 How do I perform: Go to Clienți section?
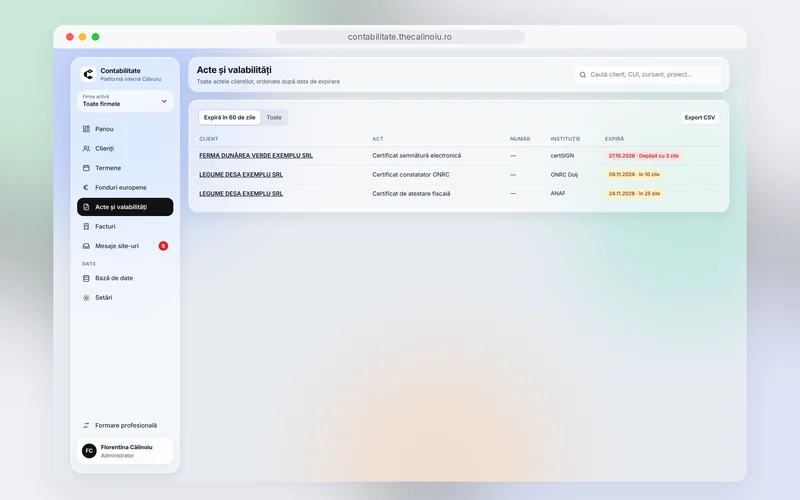[x=125, y=148]
